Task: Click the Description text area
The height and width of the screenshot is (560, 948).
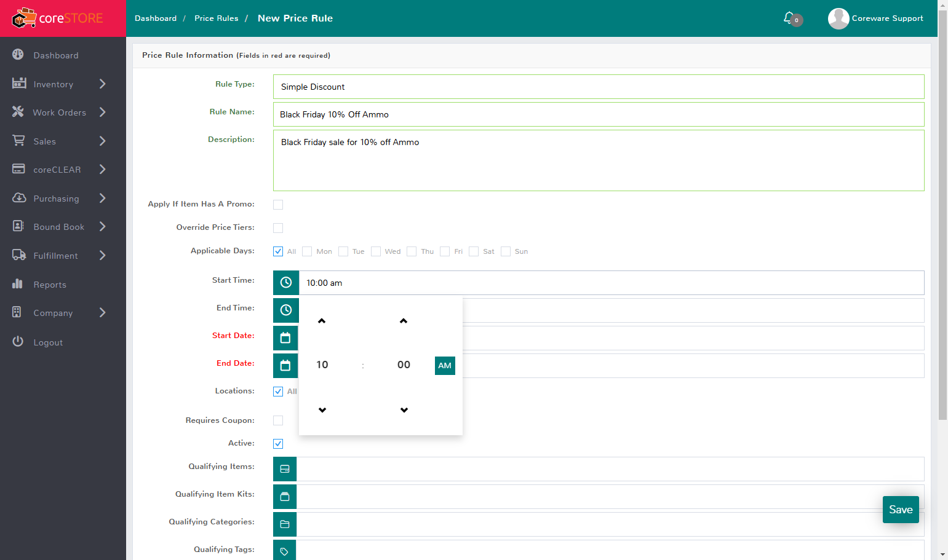Action: 599,160
